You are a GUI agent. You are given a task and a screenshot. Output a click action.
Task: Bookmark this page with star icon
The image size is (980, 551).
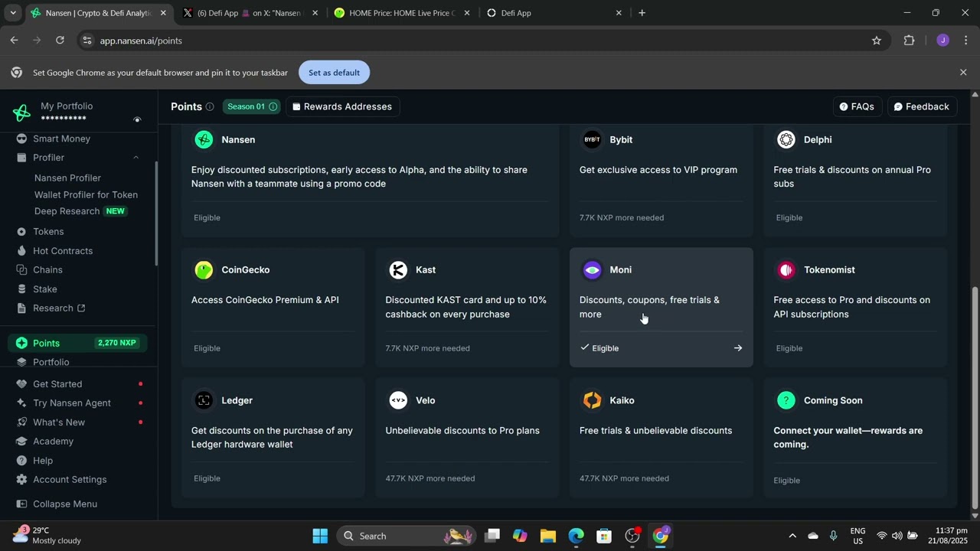tap(877, 41)
